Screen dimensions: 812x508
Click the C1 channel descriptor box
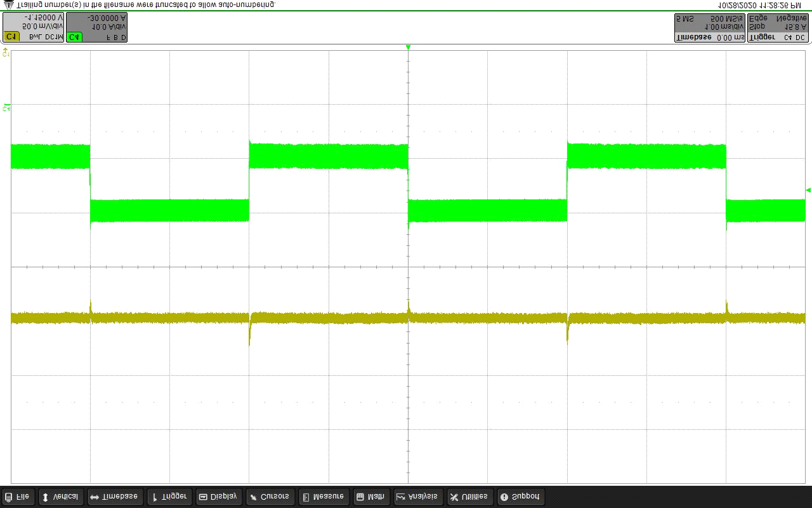coord(33,28)
